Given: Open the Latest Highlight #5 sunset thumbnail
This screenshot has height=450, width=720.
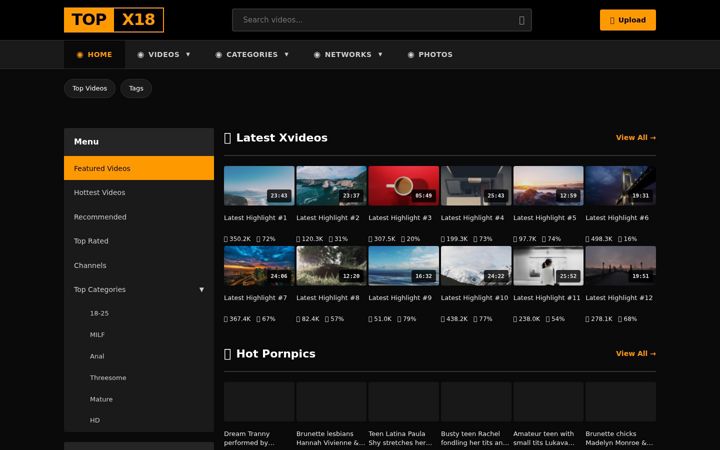Looking at the screenshot, I should pyautogui.click(x=548, y=186).
